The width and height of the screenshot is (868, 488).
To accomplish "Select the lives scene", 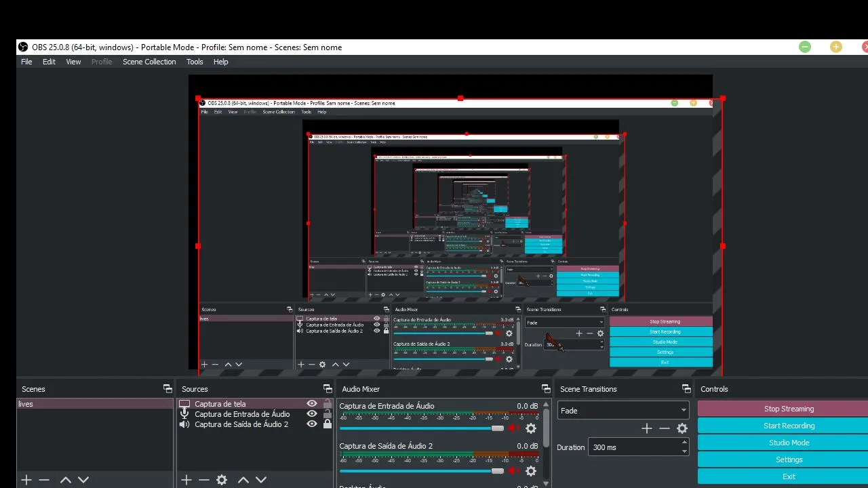I will [95, 404].
